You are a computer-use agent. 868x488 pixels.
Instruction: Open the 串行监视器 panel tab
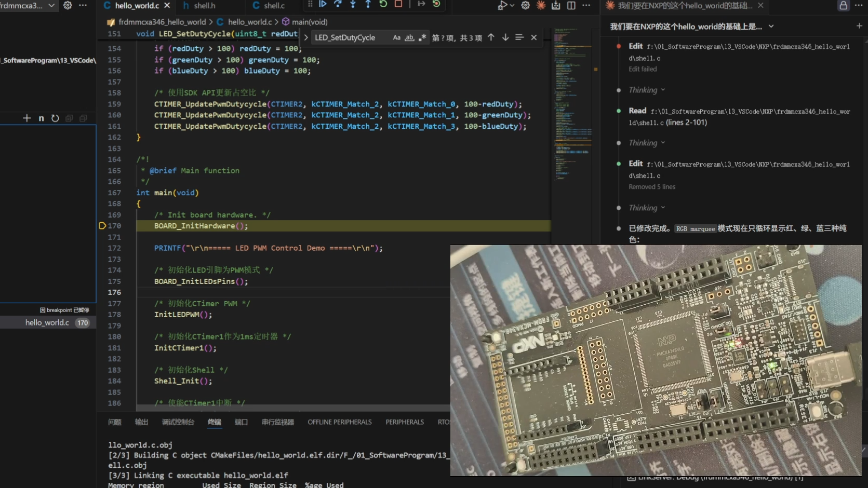pyautogui.click(x=277, y=422)
